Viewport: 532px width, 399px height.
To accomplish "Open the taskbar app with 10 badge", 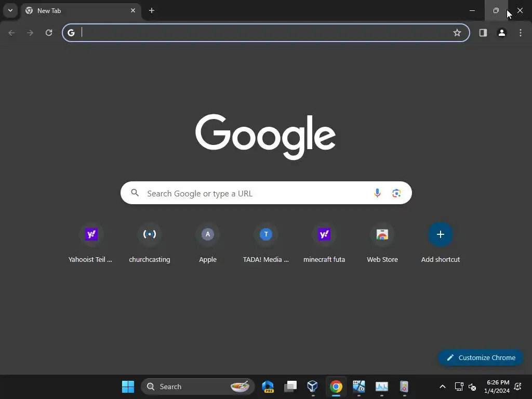I will point(358,387).
